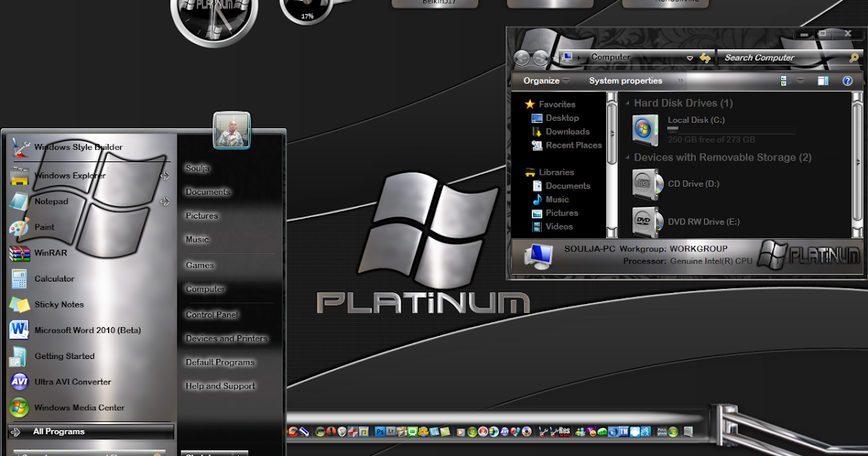Open the DVD RW Drive (E:) icon
This screenshot has height=456, width=868.
pyautogui.click(x=644, y=221)
